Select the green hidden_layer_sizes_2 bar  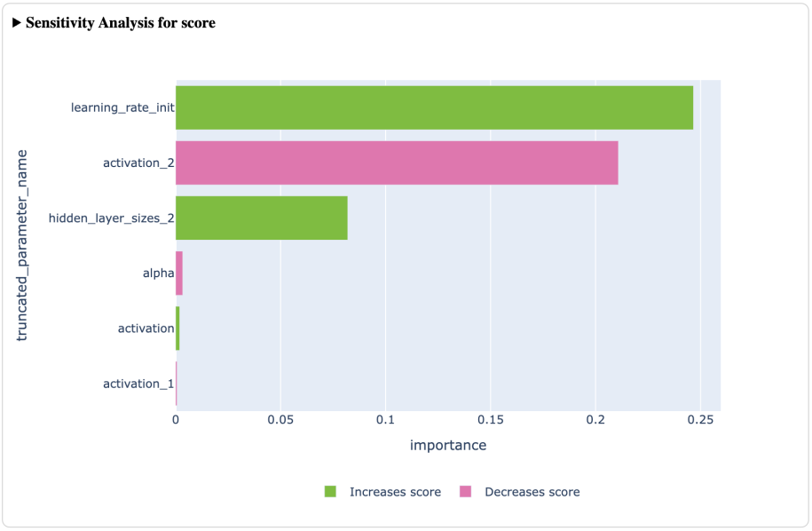pyautogui.click(x=261, y=218)
